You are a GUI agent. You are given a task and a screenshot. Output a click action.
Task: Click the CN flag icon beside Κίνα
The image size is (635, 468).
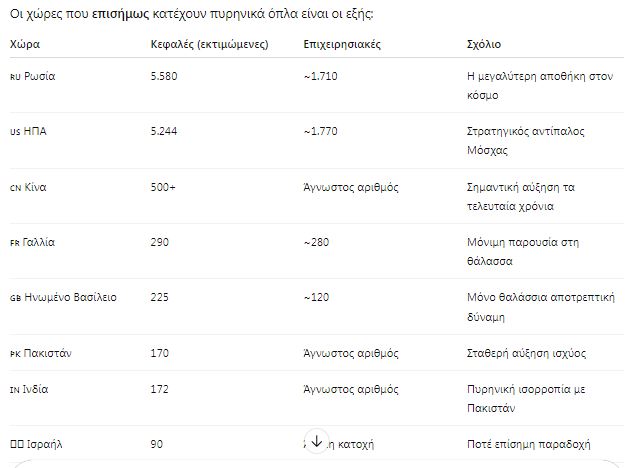[14, 188]
